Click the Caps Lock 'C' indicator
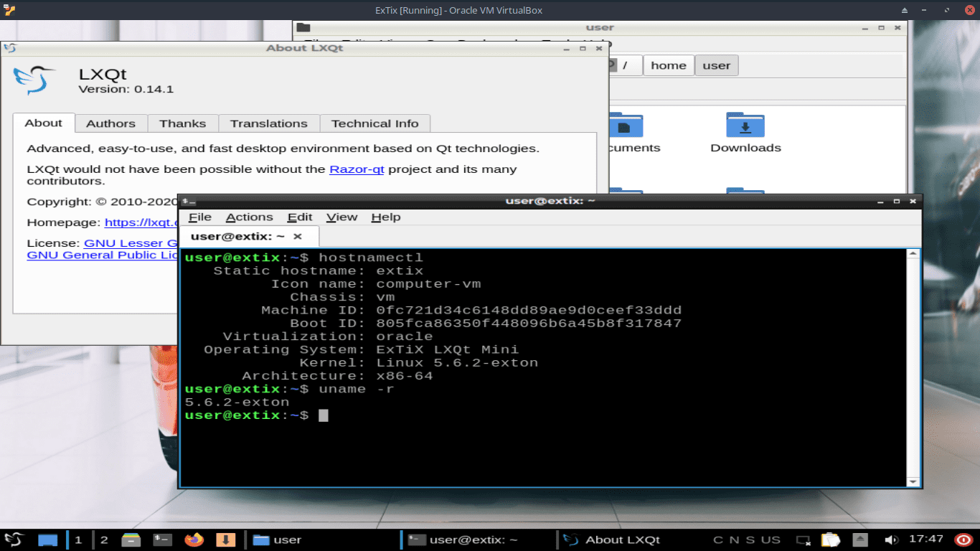 (x=718, y=540)
